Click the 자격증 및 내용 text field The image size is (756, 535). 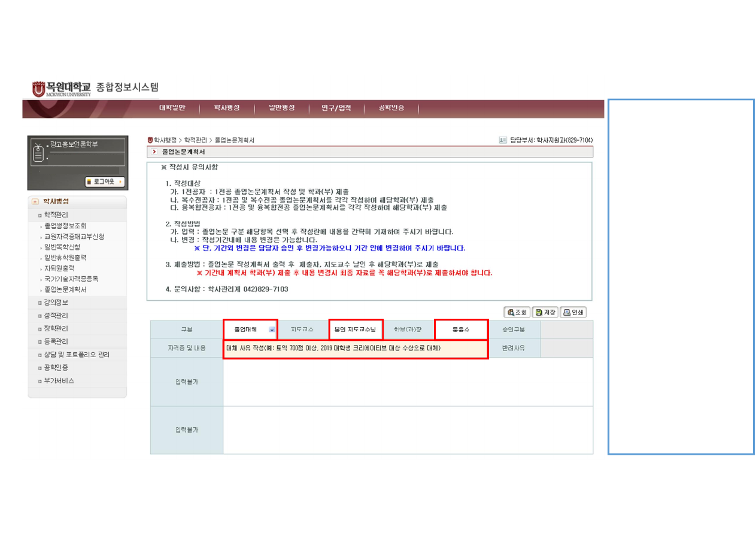(x=356, y=348)
